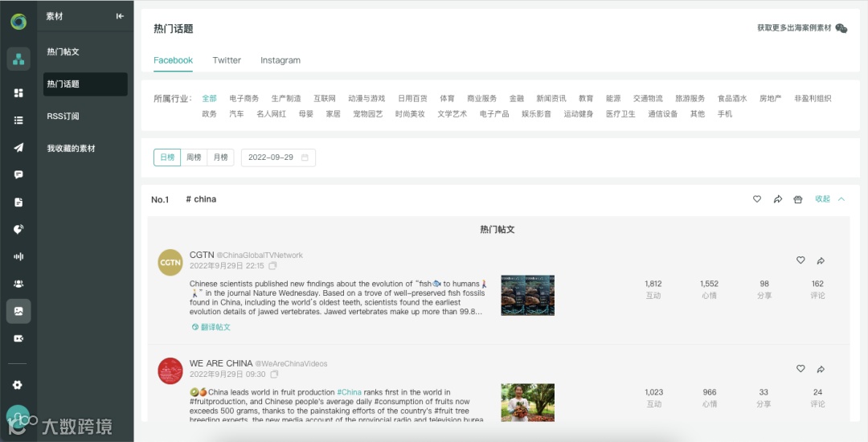Open the chat message sidebar icon

click(18, 175)
